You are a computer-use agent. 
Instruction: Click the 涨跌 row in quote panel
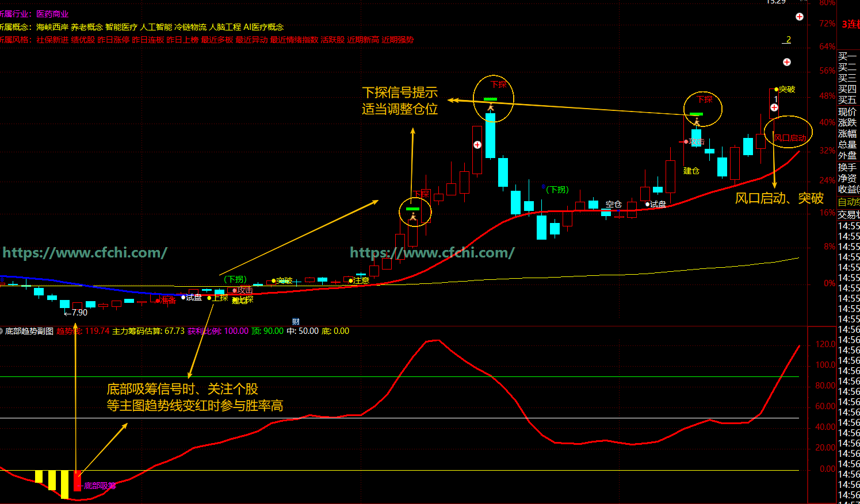coord(847,122)
